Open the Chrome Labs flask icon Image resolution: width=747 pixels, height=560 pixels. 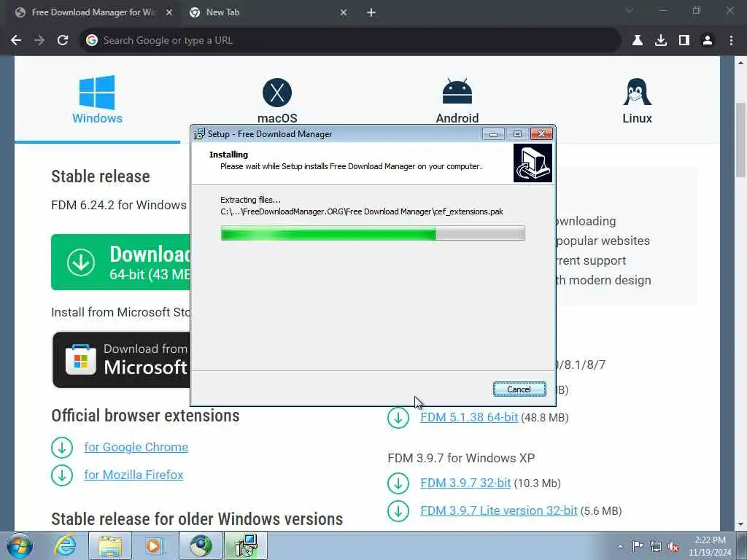click(x=638, y=41)
